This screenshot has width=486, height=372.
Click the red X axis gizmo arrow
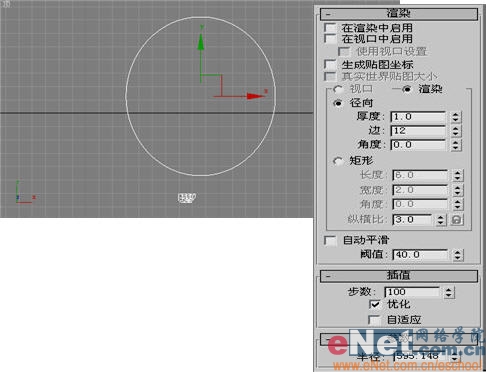click(x=255, y=96)
